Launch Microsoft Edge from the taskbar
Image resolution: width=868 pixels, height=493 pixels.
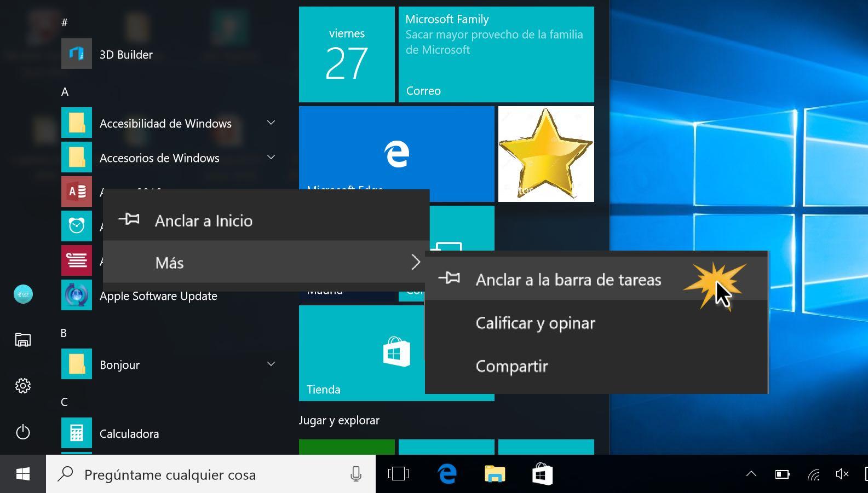click(x=447, y=474)
